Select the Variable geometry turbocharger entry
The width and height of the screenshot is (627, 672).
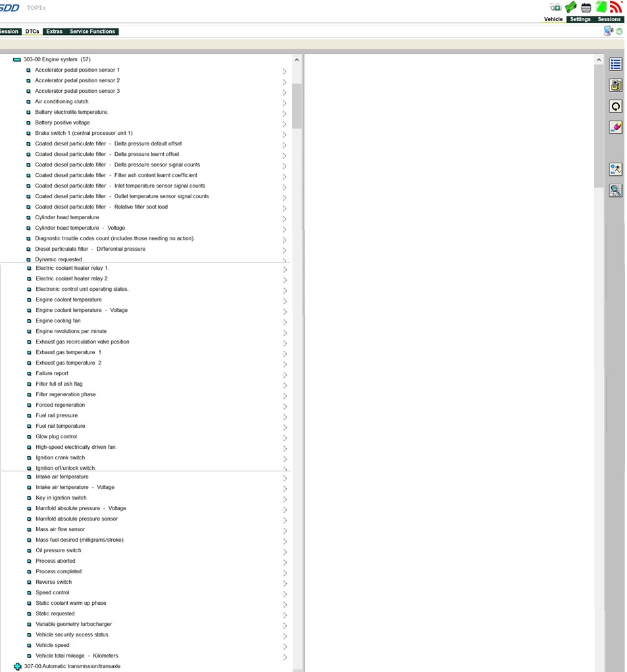coord(74,624)
